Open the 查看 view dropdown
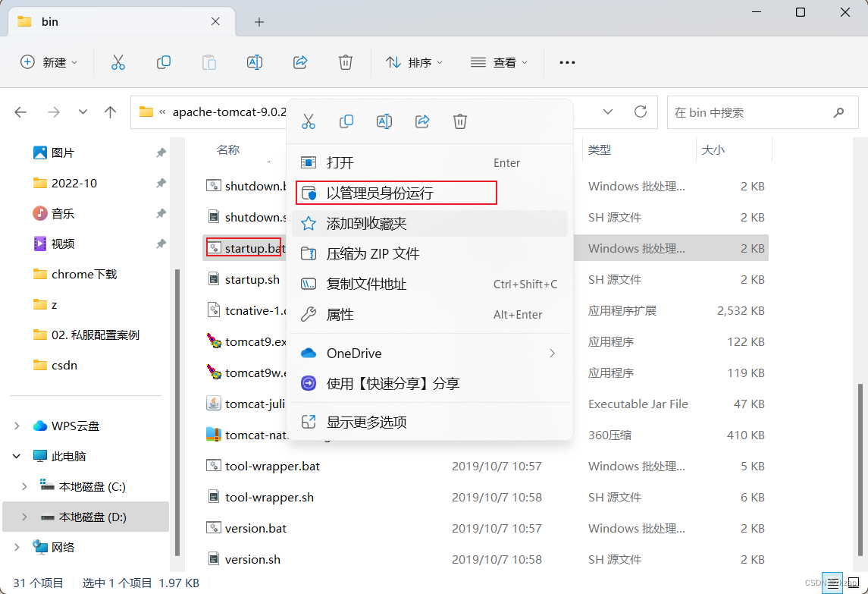 499,63
